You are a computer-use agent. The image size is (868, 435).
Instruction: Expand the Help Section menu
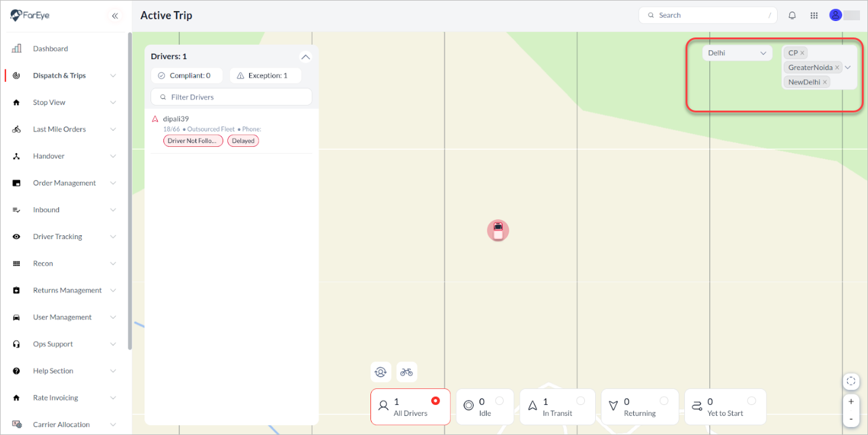(x=113, y=371)
